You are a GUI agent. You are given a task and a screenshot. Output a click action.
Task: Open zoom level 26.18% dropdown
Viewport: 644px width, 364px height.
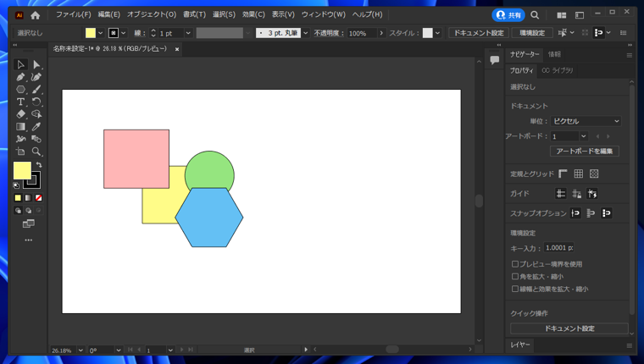[x=80, y=350]
